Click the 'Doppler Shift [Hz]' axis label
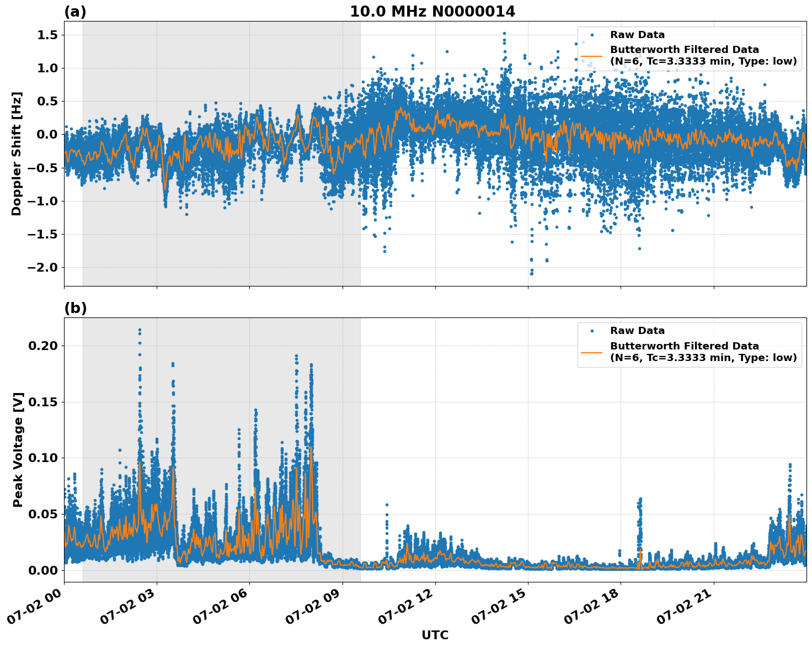 pos(17,153)
